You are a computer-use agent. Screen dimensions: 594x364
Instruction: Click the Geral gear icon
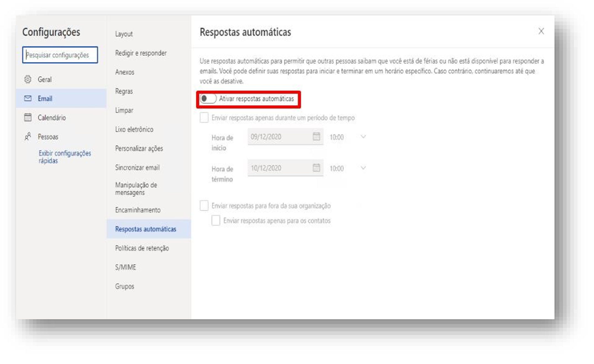point(28,80)
